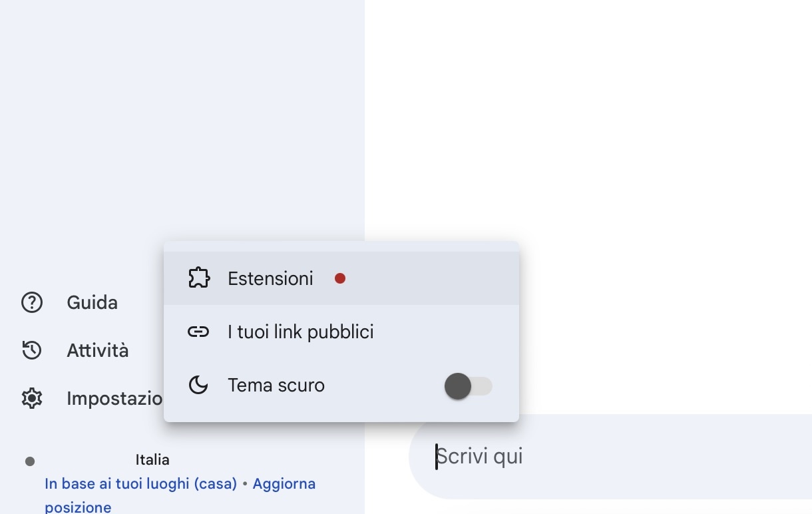Focus the Scrivi qui text field
Image resolution: width=812 pixels, height=514 pixels.
(x=599, y=457)
